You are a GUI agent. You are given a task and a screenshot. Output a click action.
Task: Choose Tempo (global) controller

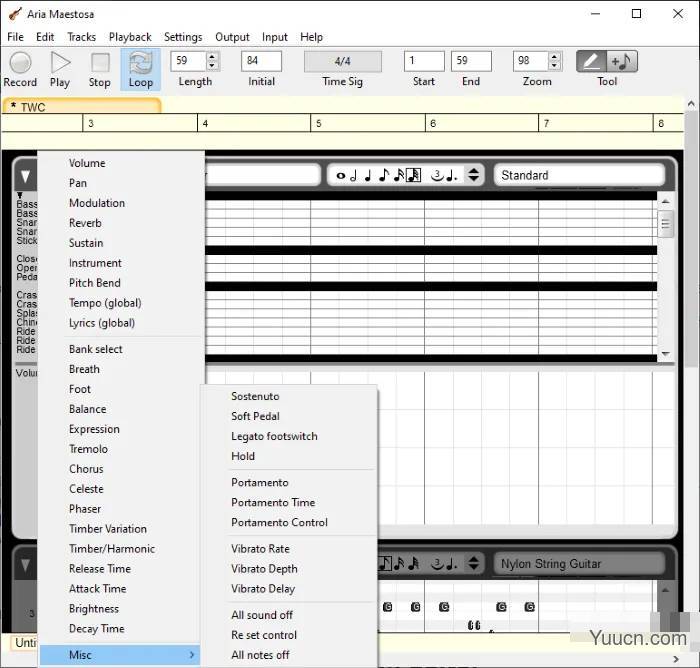(x=121, y=303)
